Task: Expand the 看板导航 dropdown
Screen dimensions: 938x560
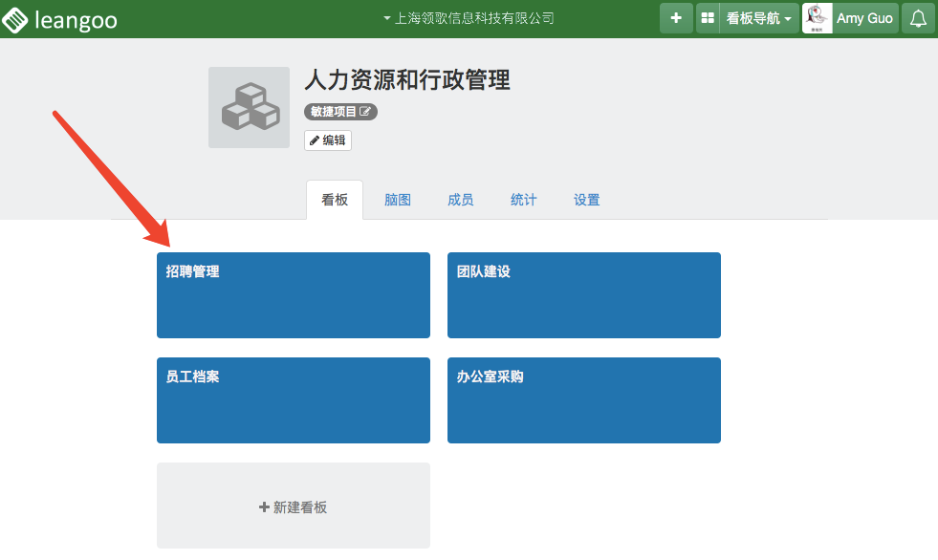Action: pos(759,18)
